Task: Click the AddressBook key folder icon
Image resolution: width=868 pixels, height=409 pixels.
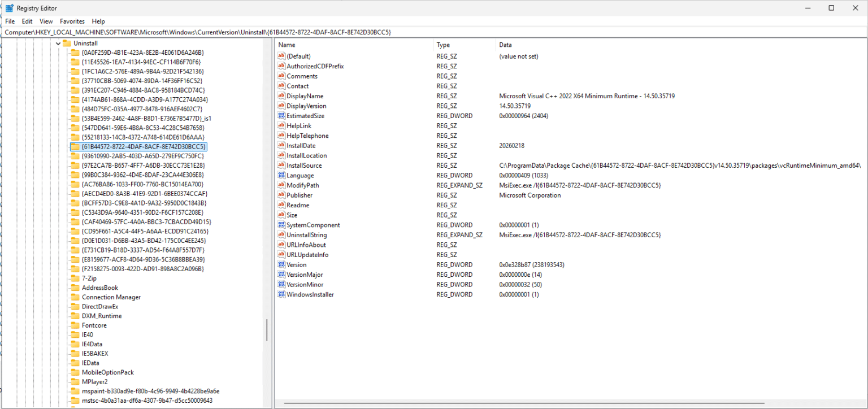Action: (75, 288)
